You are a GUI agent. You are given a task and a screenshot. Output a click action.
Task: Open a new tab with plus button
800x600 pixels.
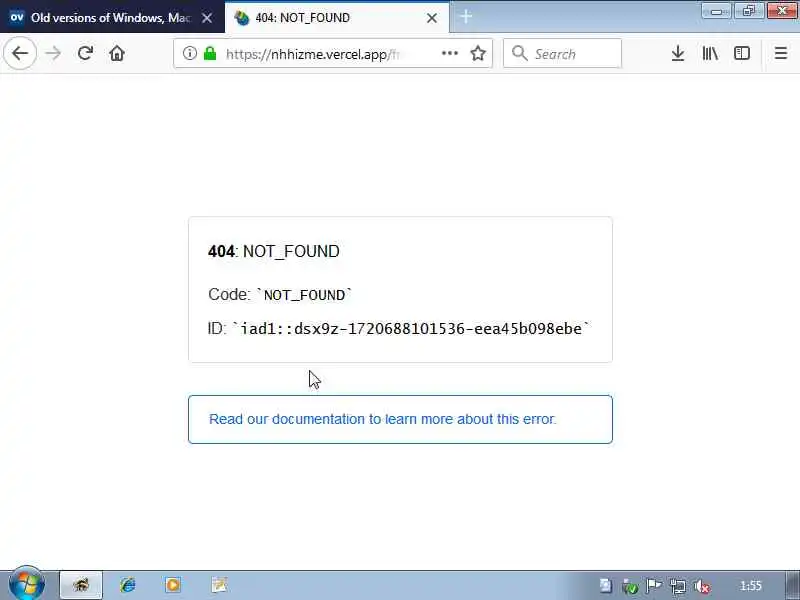coord(466,17)
